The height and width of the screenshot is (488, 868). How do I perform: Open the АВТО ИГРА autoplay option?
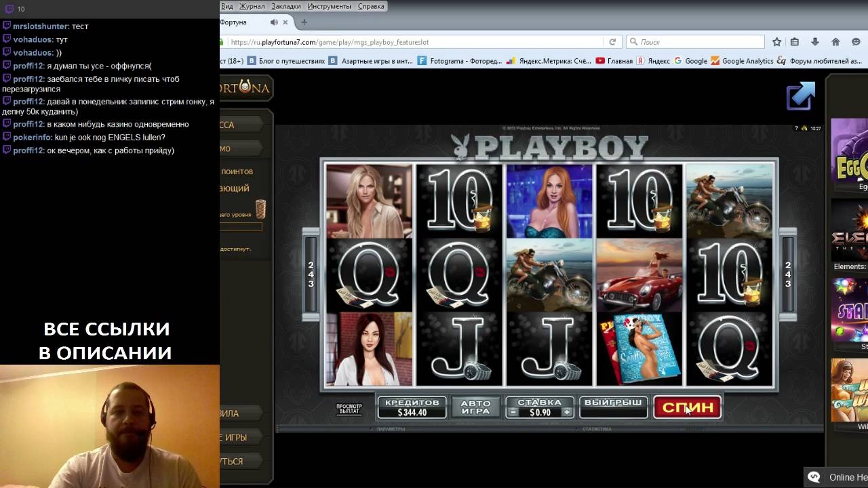pos(475,407)
